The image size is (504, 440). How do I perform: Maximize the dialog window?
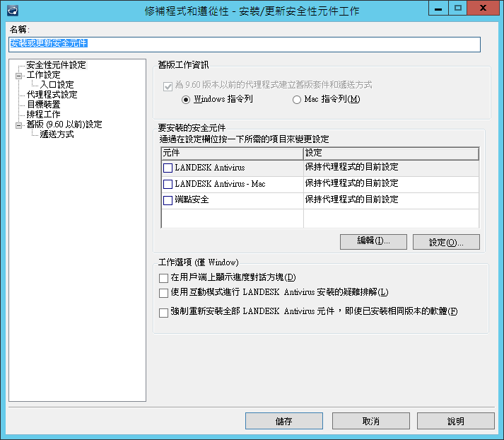click(458, 8)
